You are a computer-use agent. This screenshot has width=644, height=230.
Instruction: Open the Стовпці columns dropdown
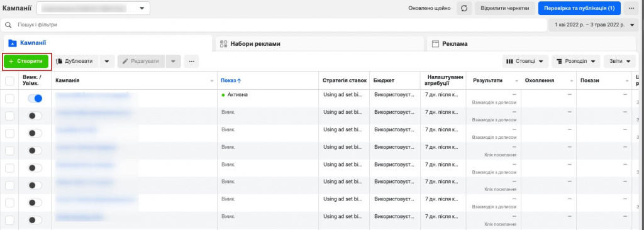tap(525, 61)
